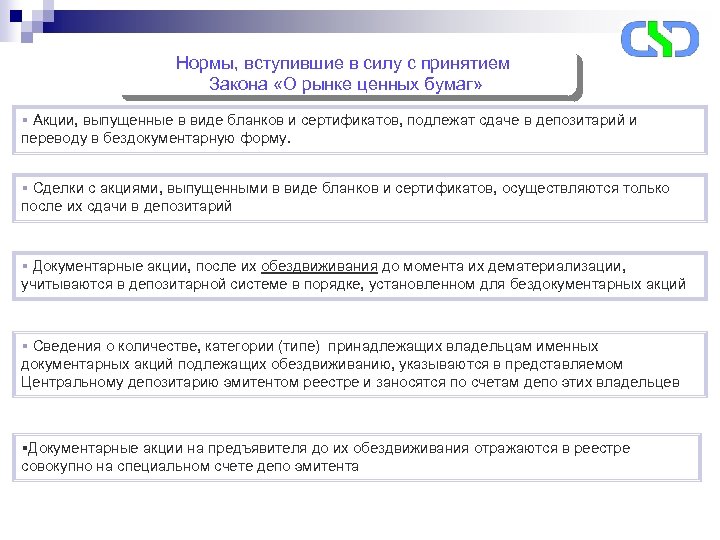The height and width of the screenshot is (540, 720).
Task: Click the text "Документарные акции, после их"
Action: tap(144, 266)
